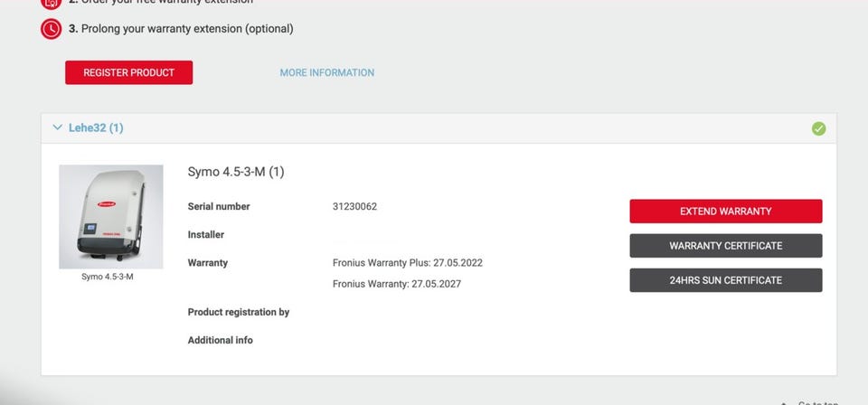The width and height of the screenshot is (868, 405).
Task: Click the Symo 4.5-3-M caption under image
Action: pos(108,277)
